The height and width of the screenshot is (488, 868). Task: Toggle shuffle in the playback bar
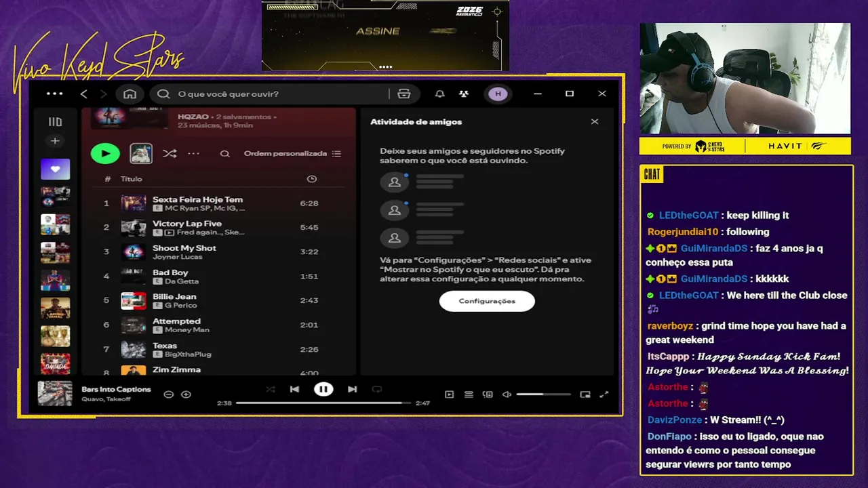point(271,389)
